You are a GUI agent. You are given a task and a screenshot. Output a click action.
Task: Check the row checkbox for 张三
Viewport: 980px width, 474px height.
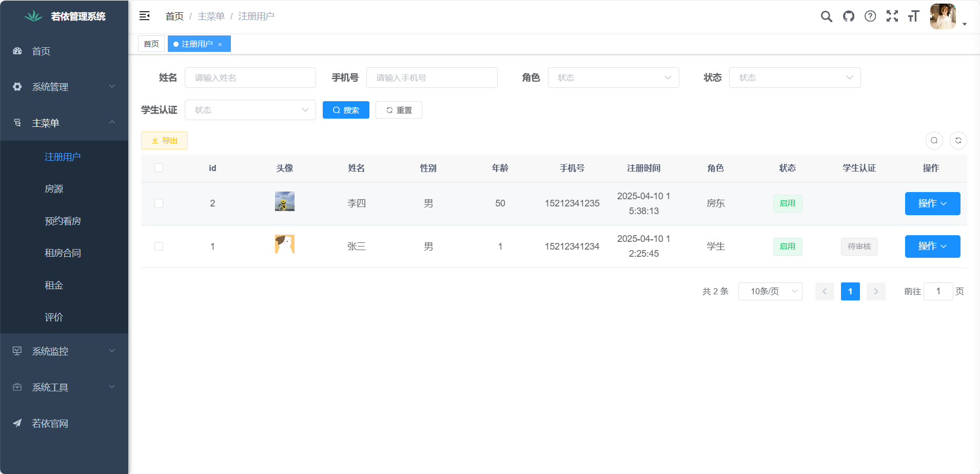(159, 247)
